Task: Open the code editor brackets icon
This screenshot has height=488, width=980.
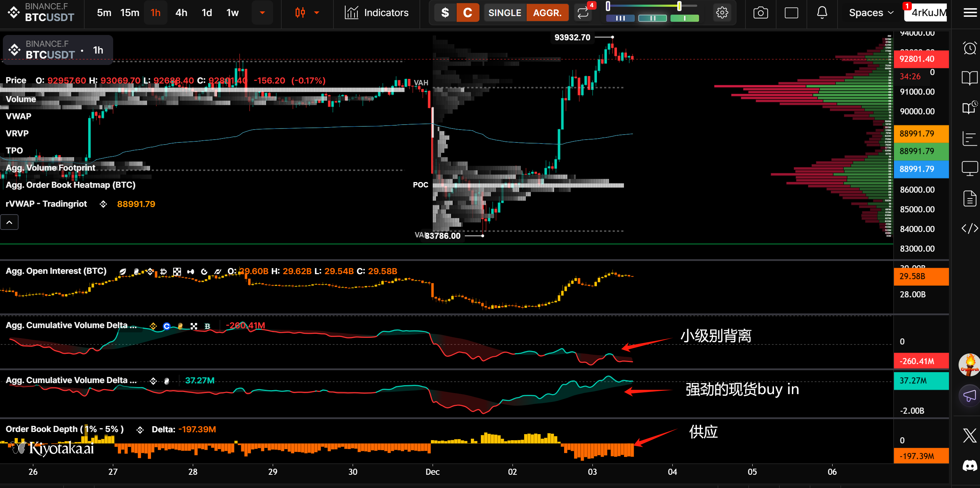Action: [969, 228]
